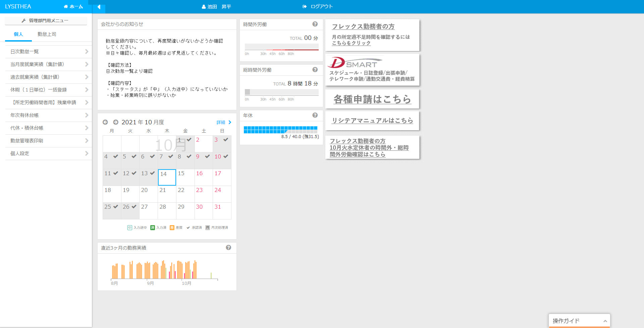
Task: Click the 年休 blue usage bar
Action: click(x=280, y=130)
